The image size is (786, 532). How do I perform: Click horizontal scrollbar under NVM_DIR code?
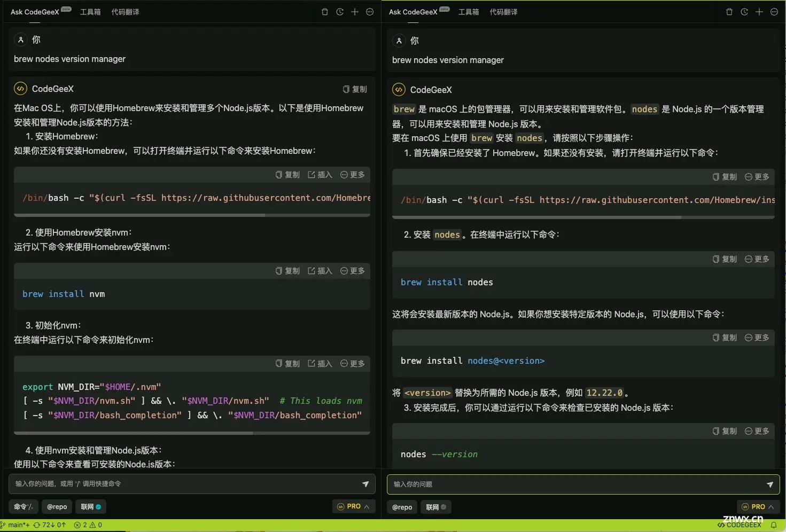[x=134, y=433]
